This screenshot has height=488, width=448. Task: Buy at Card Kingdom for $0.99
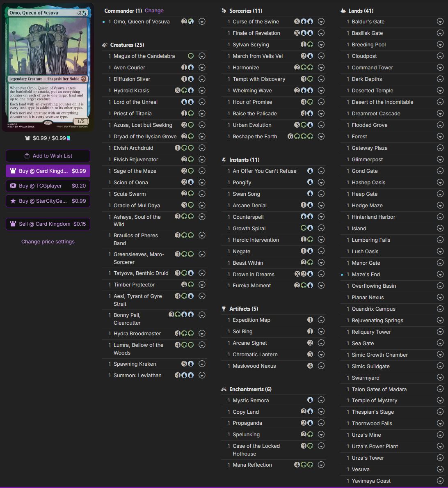48,171
